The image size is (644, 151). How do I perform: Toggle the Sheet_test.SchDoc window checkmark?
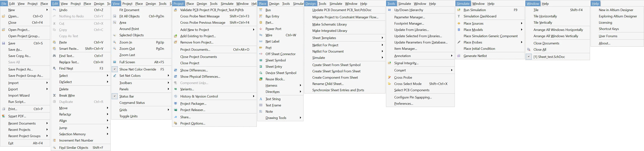coord(529,57)
